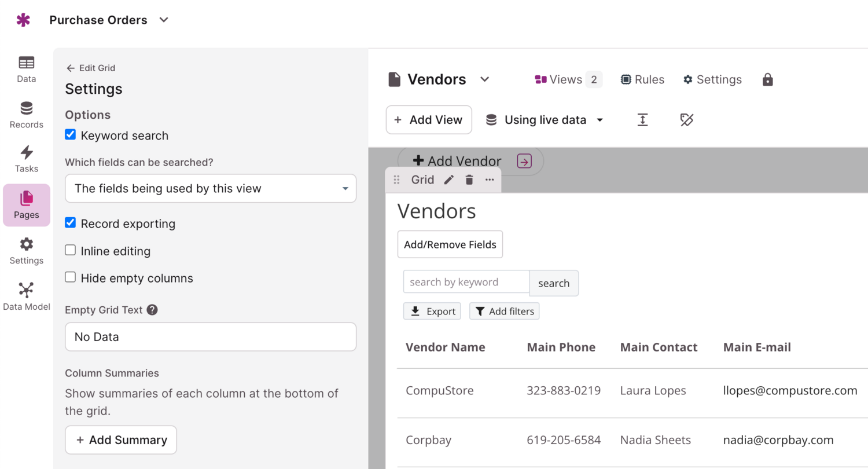Open the Grid three-dots more options menu
Viewport: 868px width, 469px height.
click(x=490, y=180)
